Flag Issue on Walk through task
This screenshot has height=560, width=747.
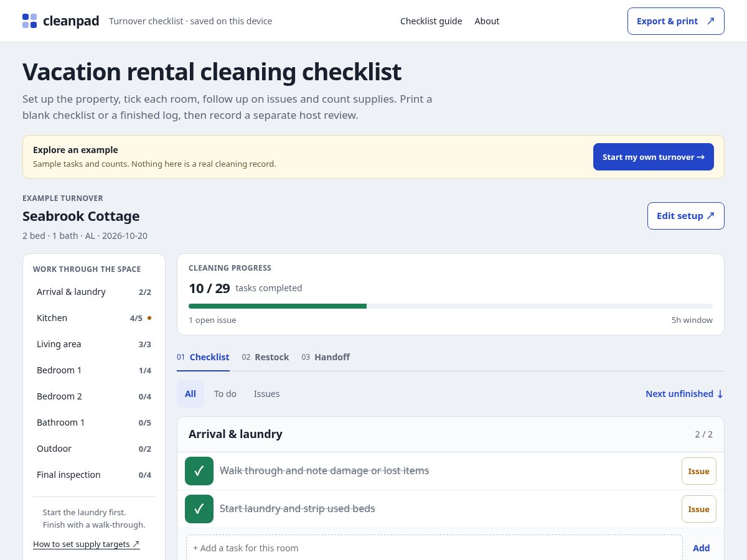coord(699,471)
